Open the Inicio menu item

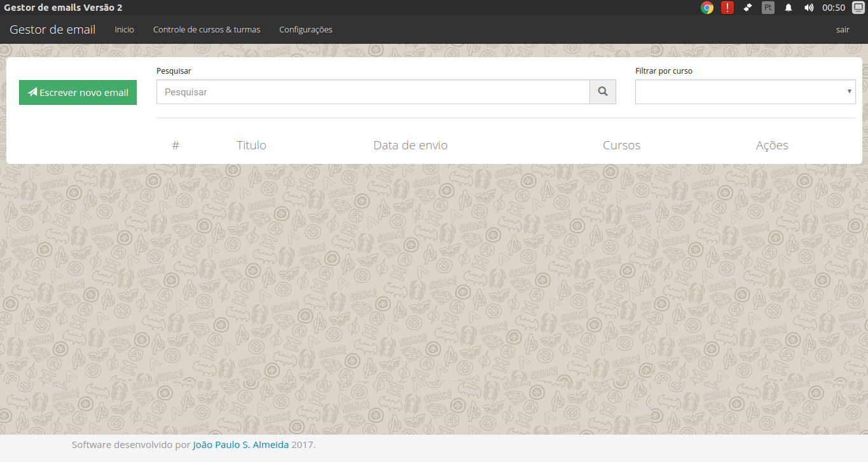(x=124, y=29)
